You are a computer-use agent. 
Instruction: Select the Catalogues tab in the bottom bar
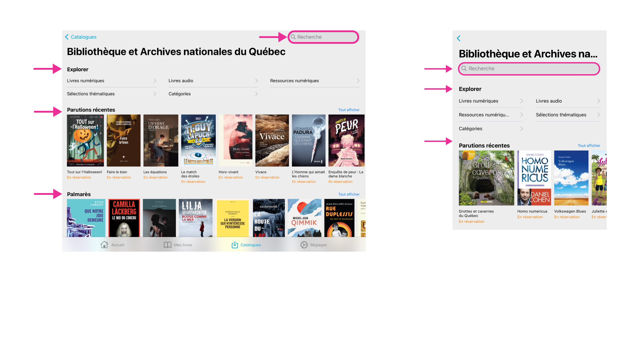click(246, 245)
